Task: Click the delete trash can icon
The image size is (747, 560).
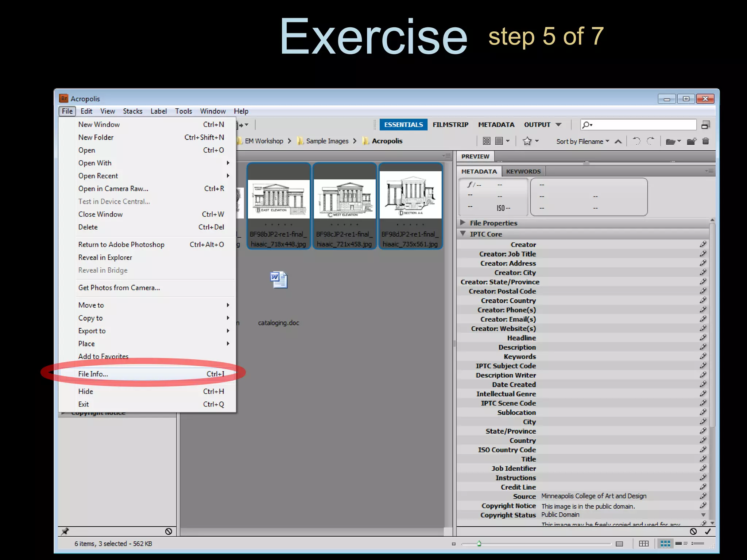Action: click(705, 141)
